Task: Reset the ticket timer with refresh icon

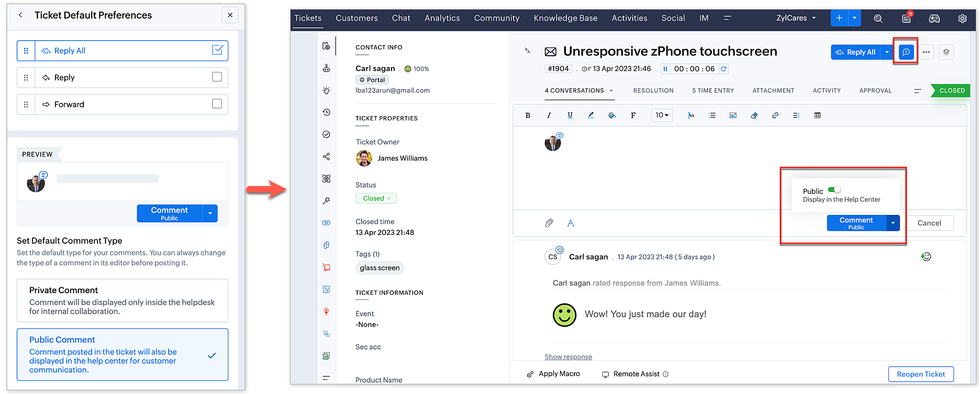Action: click(723, 69)
